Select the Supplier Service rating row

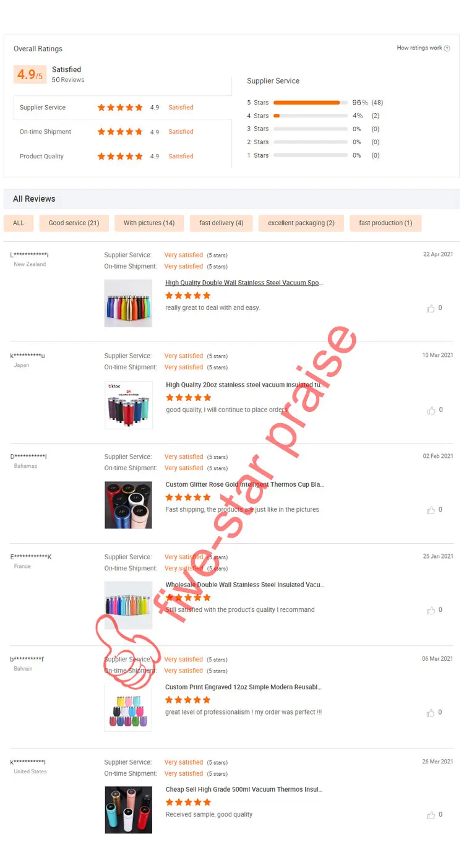(122, 108)
